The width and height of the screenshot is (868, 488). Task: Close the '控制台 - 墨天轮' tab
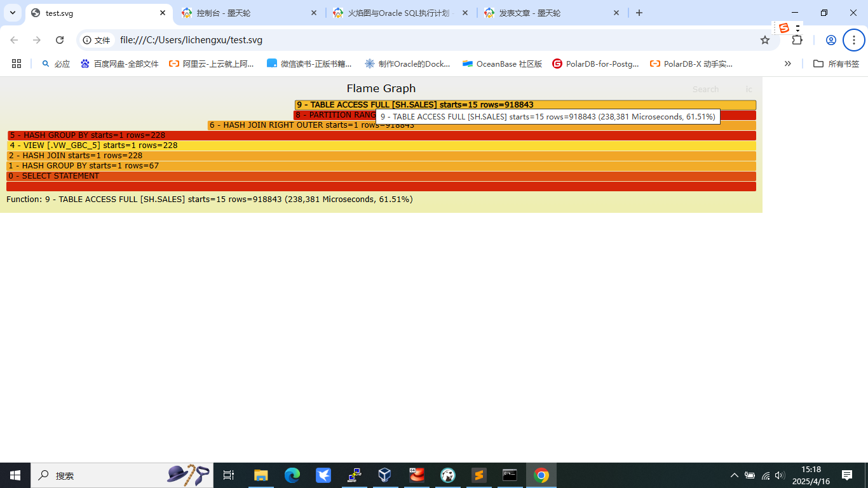pyautogui.click(x=314, y=13)
